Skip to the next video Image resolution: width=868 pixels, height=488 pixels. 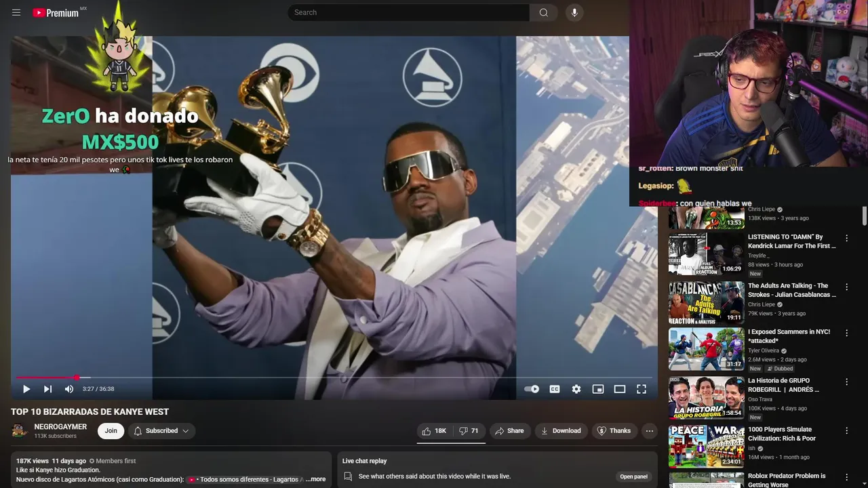pos(47,389)
